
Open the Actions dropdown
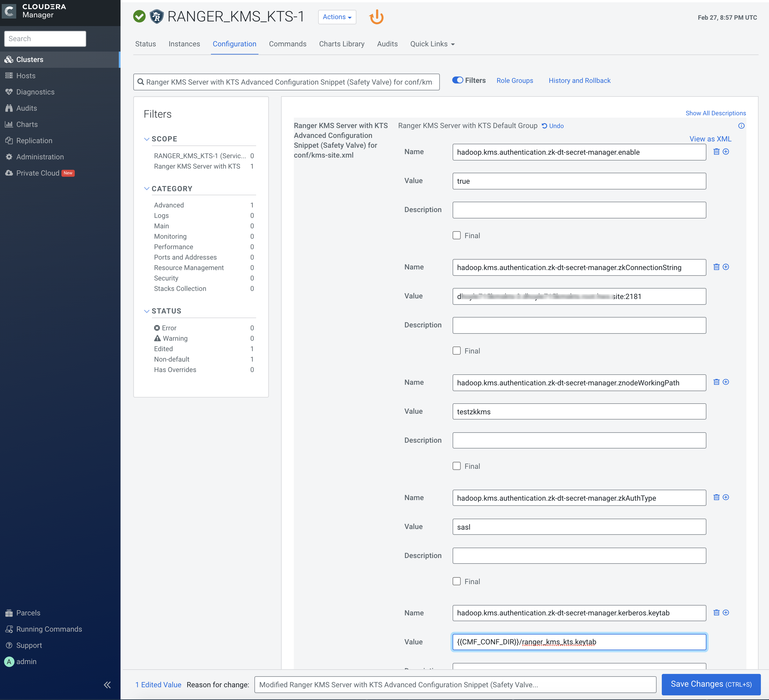(337, 17)
